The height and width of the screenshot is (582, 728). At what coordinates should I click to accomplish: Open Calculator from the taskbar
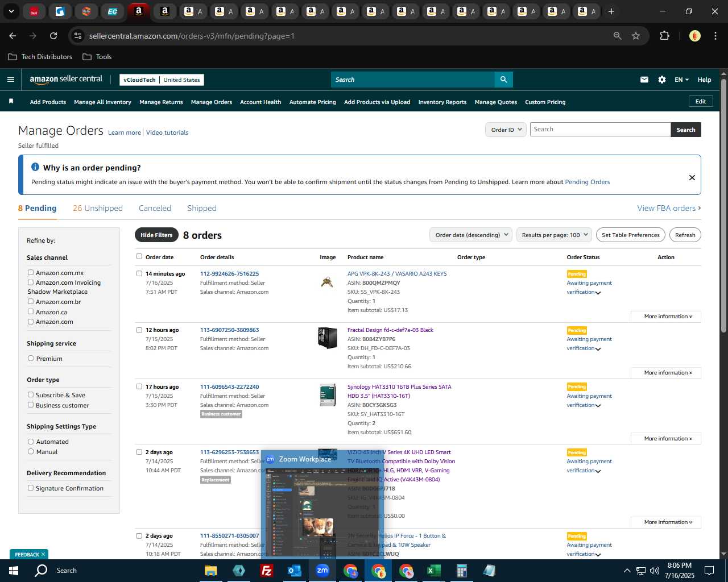(461, 571)
